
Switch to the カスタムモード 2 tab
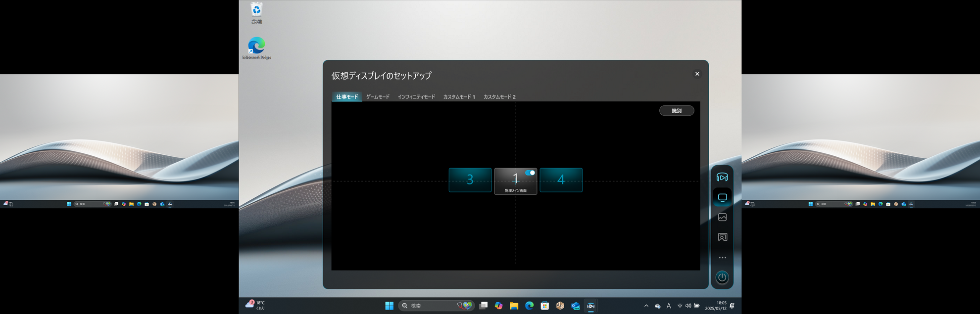pos(499,97)
